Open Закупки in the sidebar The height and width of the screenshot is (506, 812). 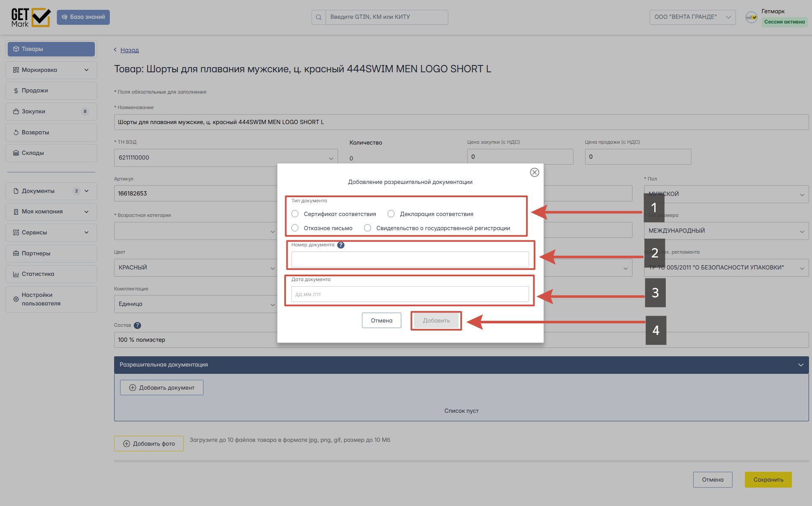pos(51,112)
